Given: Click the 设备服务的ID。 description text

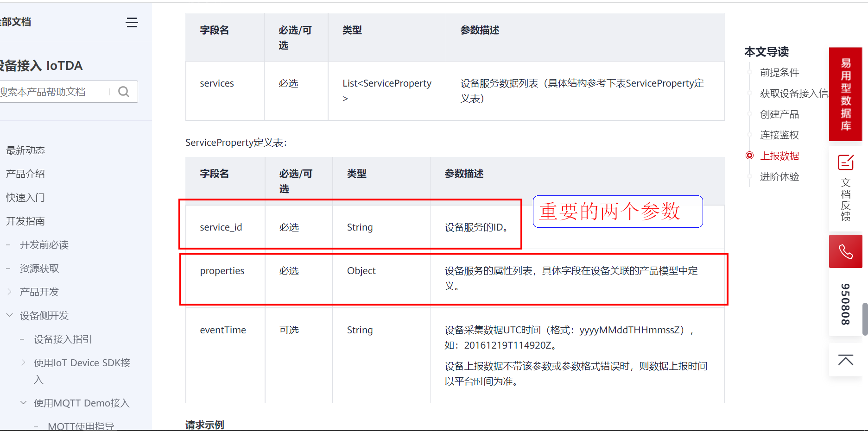Looking at the screenshot, I should pos(477,227).
